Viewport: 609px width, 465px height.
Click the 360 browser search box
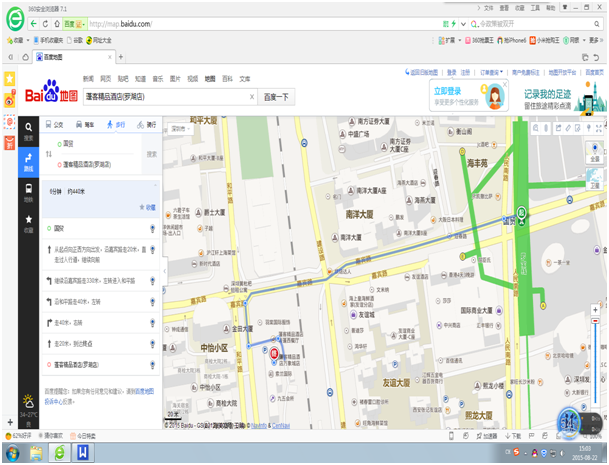click(536, 24)
